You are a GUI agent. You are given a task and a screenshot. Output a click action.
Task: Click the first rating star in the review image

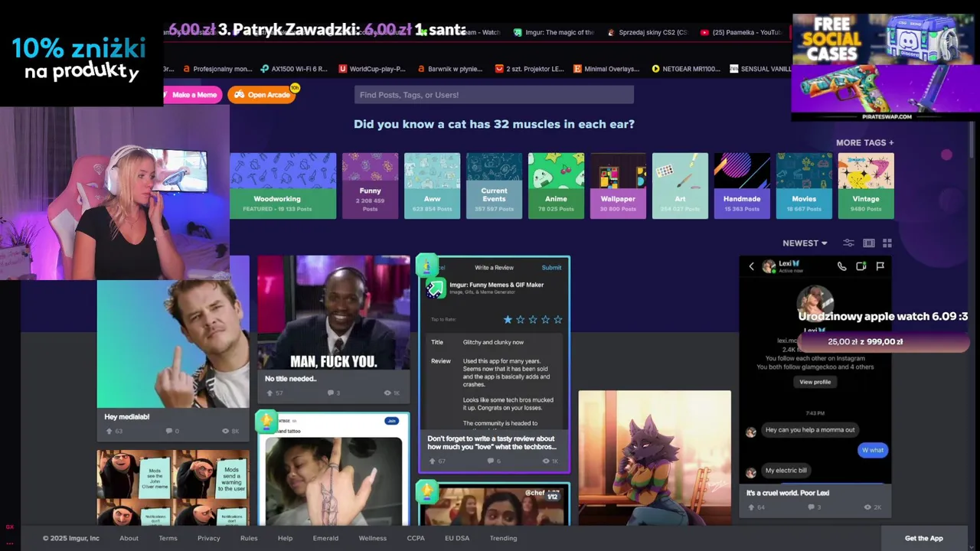pyautogui.click(x=507, y=319)
